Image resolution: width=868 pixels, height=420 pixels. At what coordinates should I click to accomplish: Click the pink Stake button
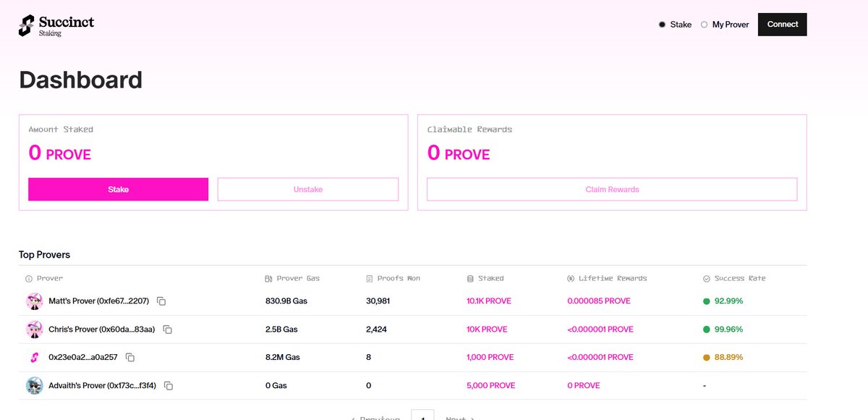tap(118, 189)
